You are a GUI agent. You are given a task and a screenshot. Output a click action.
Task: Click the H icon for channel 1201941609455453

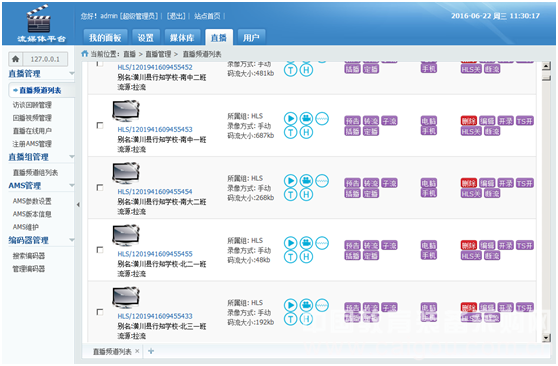click(306, 132)
